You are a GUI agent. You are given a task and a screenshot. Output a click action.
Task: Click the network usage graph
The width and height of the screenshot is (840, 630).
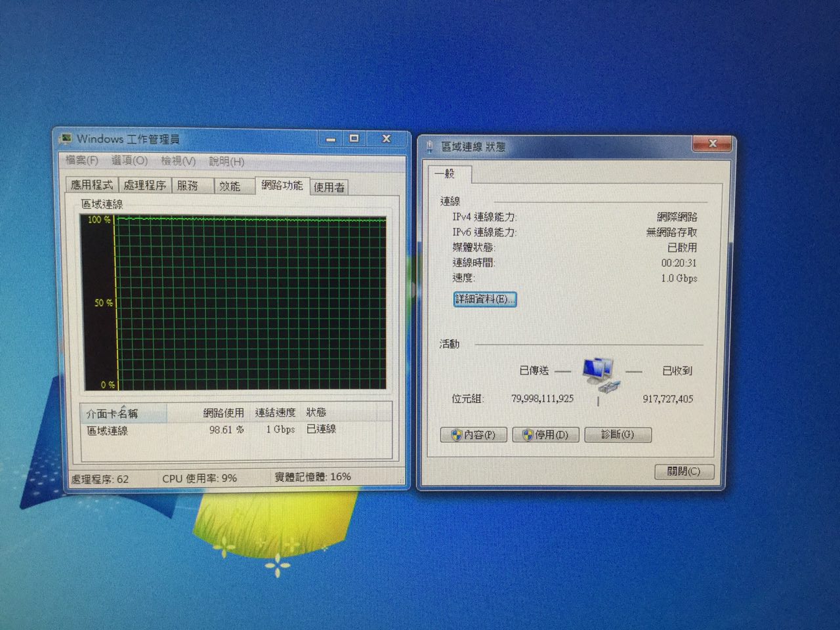coord(233,302)
